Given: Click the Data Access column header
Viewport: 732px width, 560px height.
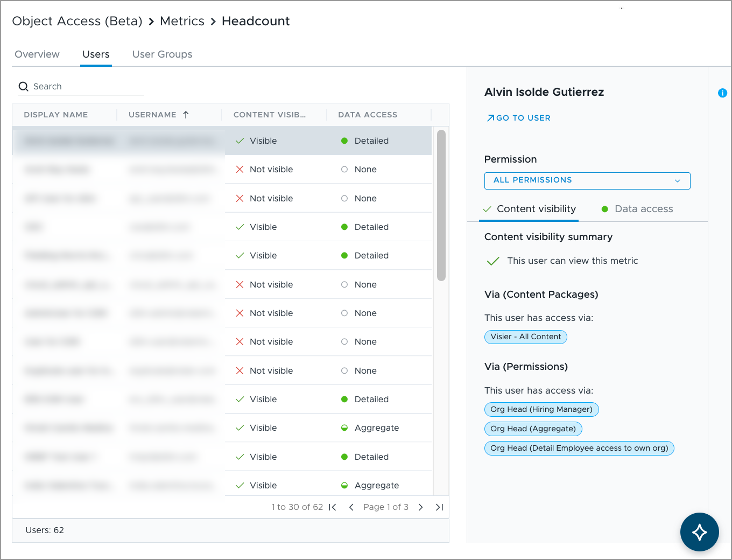Looking at the screenshot, I should coord(368,115).
